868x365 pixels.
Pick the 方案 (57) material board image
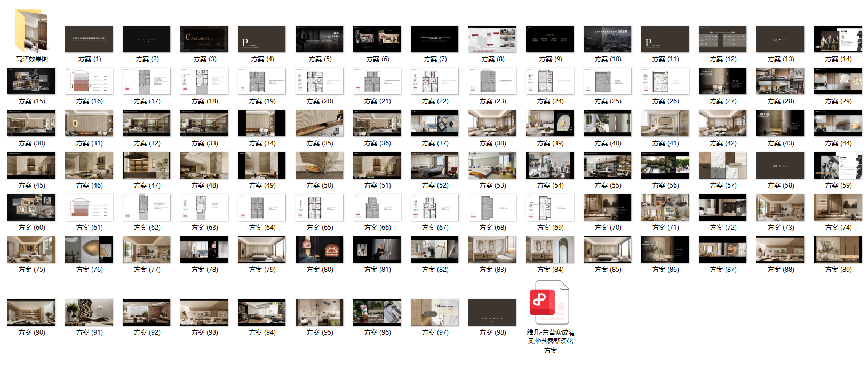point(723,165)
